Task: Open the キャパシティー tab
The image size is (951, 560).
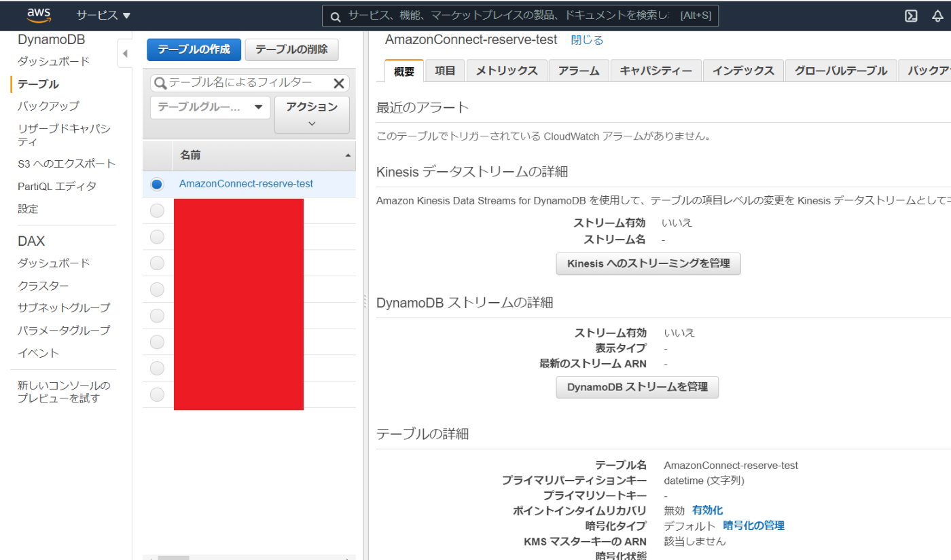Action: click(x=656, y=71)
